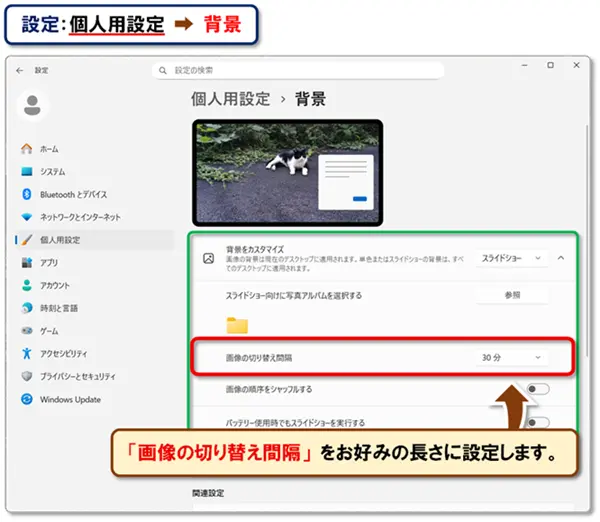Click the アプリ apps icon
This screenshot has height=522, width=600.
26,263
